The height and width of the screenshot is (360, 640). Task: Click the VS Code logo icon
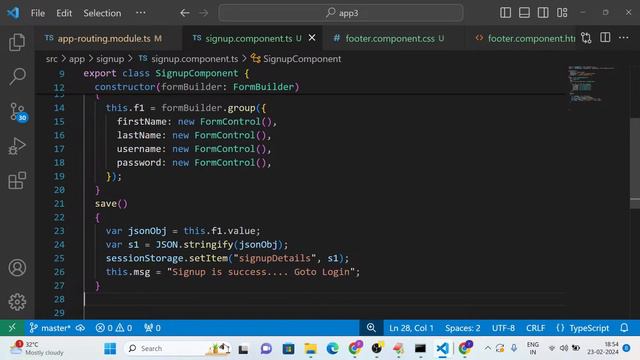click(x=13, y=13)
